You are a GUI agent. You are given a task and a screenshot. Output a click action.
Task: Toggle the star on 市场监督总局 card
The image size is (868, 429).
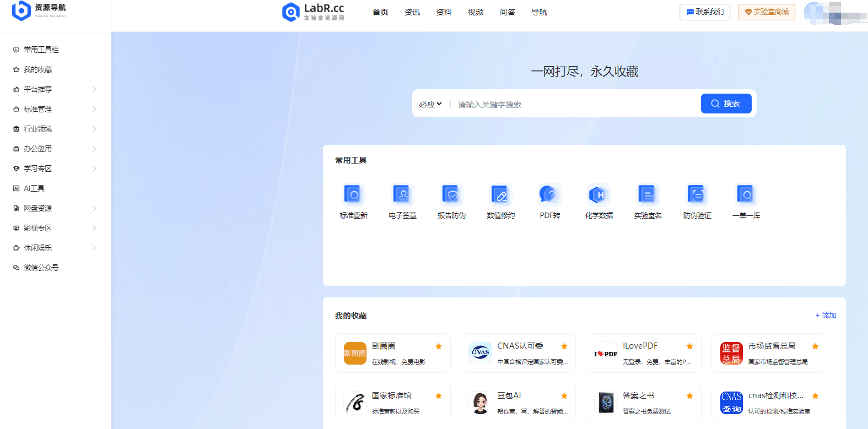coord(815,346)
